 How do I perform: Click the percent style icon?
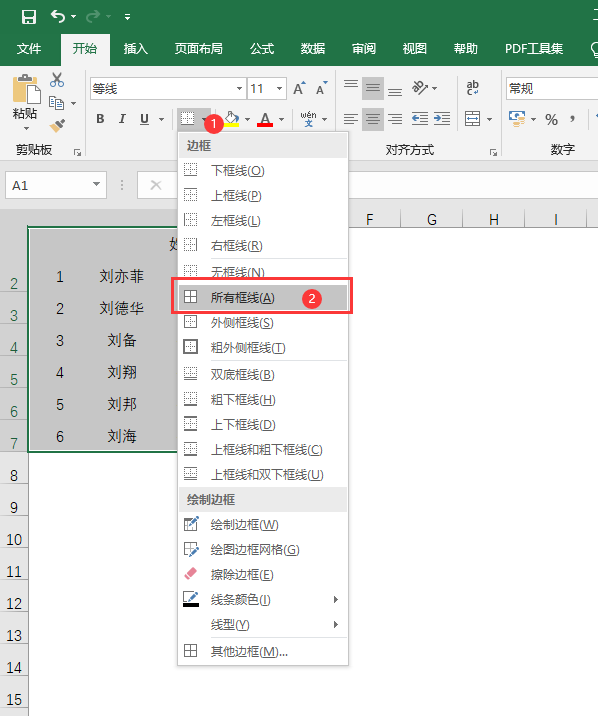tap(551, 120)
